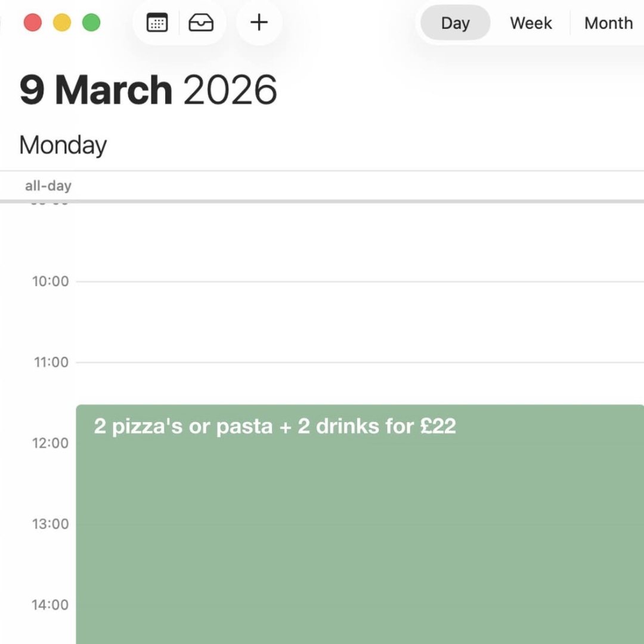Switch to Day view

(455, 23)
